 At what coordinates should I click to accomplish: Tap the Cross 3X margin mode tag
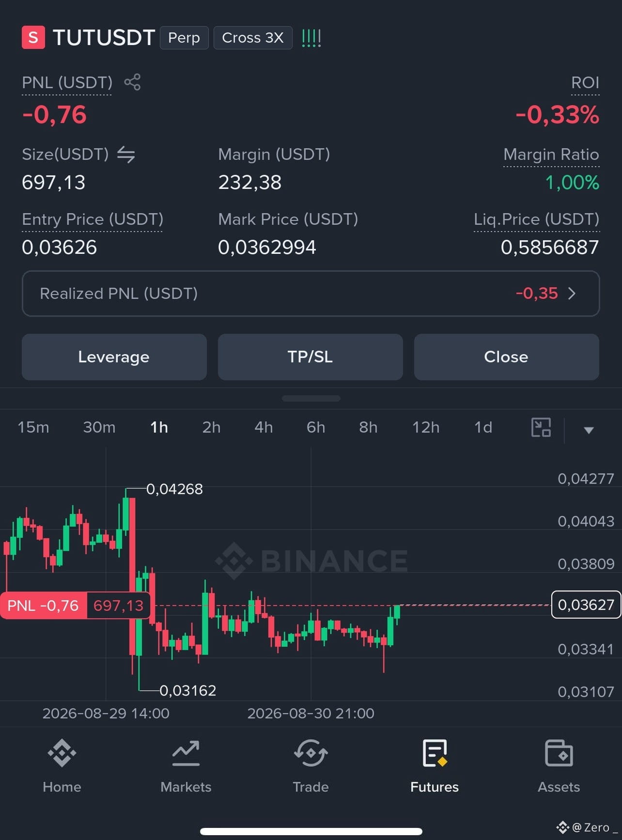253,38
